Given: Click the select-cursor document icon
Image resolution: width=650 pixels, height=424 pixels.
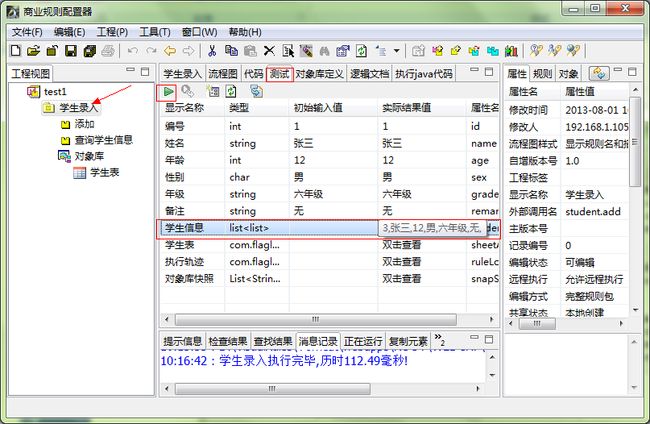Looking at the screenshot, I should [288, 51].
